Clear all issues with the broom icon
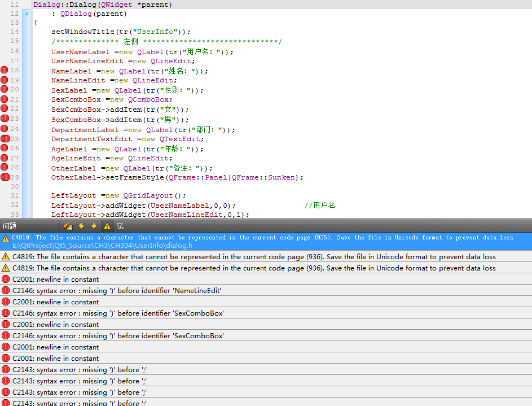This screenshot has height=406, width=532. 68,226
